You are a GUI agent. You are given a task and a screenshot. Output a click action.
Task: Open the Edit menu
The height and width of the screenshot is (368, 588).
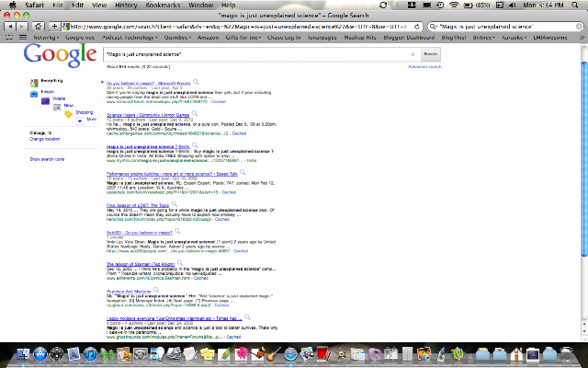[77, 6]
